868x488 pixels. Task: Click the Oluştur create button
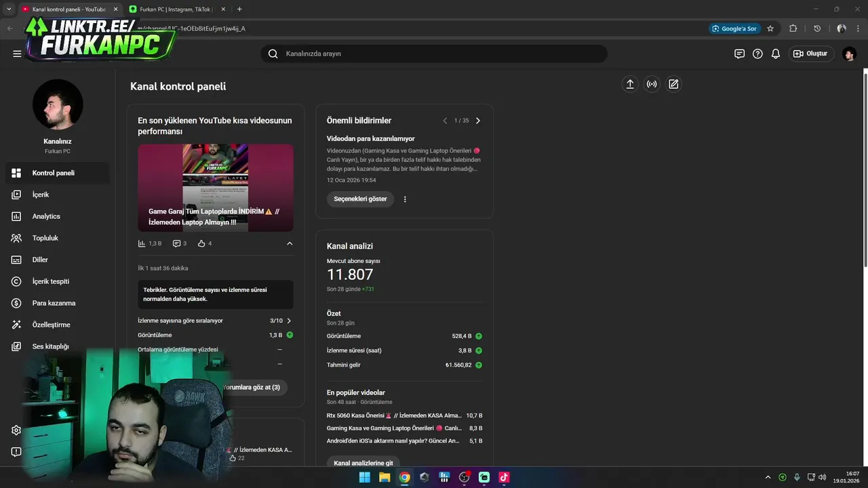coord(810,54)
